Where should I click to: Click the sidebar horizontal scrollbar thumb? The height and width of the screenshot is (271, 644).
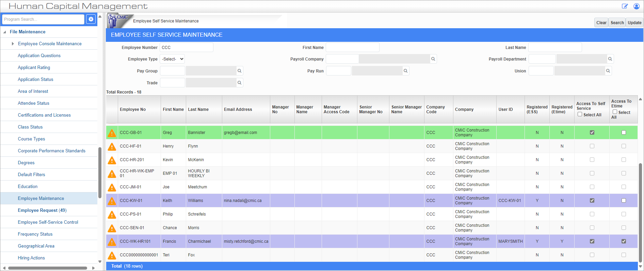tap(48, 268)
